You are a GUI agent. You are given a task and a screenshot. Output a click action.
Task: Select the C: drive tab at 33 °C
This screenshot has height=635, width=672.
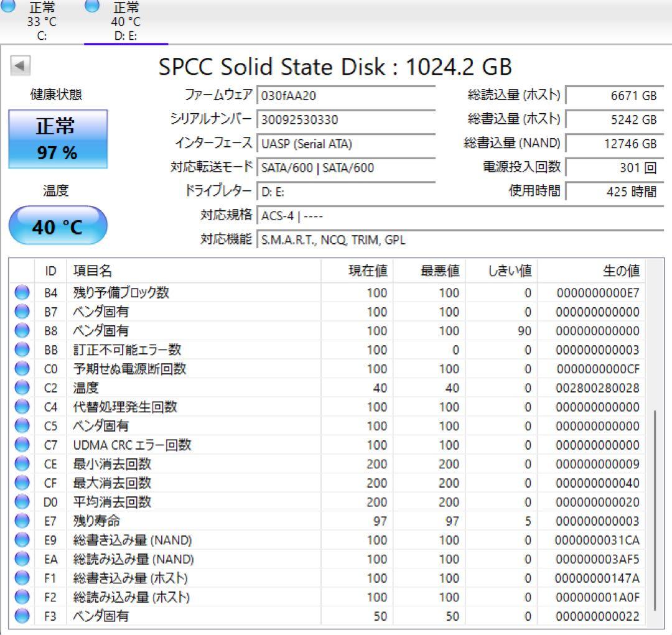(42, 21)
